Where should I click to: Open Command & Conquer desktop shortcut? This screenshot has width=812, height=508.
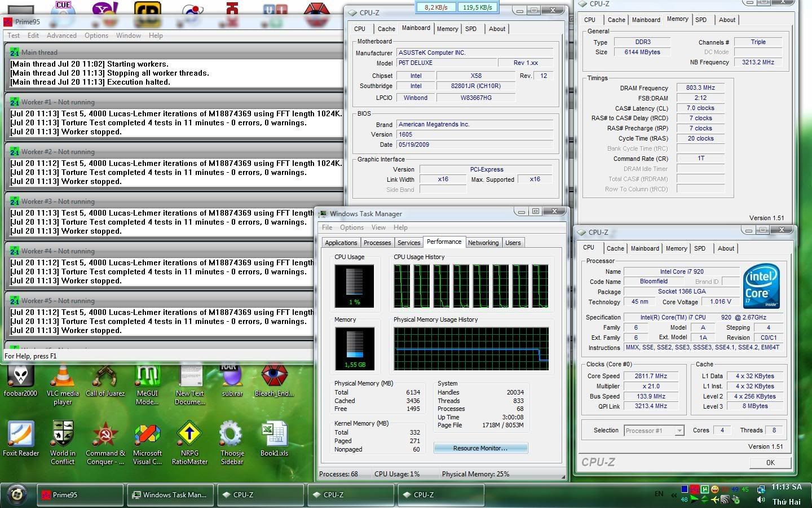tap(105, 443)
